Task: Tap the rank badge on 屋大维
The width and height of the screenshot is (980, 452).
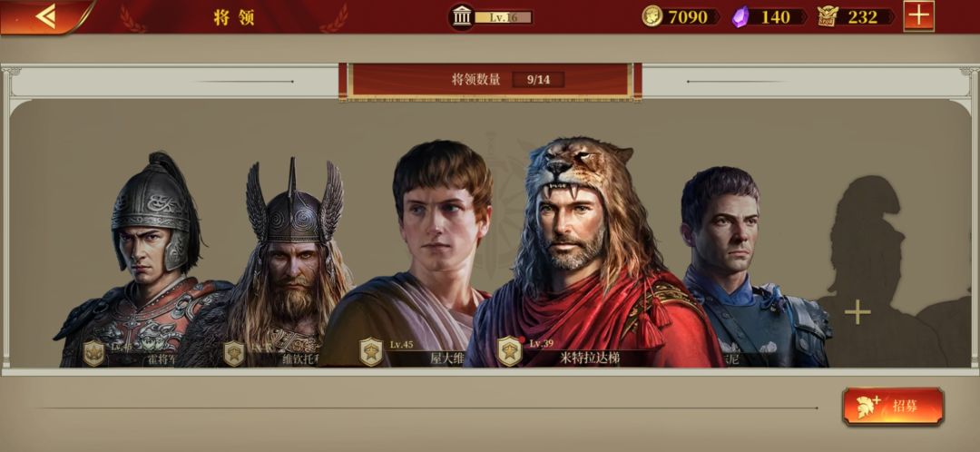Action: click(371, 352)
